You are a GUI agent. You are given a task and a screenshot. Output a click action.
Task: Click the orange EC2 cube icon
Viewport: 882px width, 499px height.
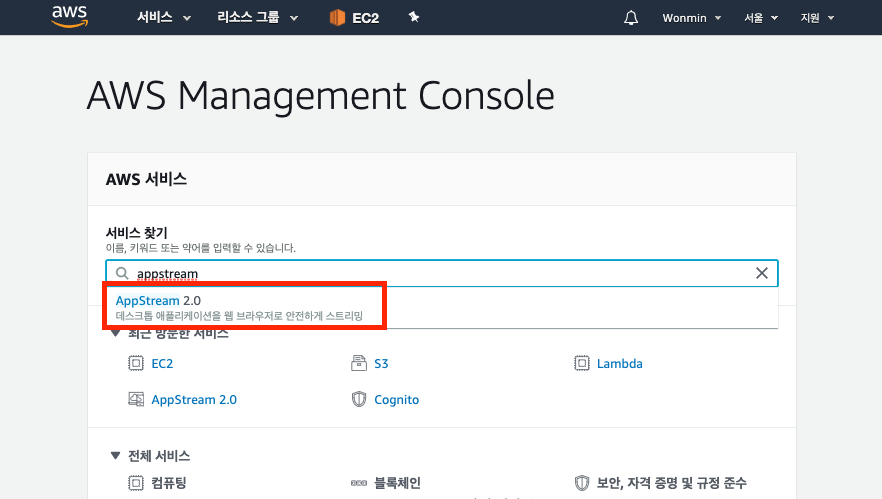(x=337, y=18)
